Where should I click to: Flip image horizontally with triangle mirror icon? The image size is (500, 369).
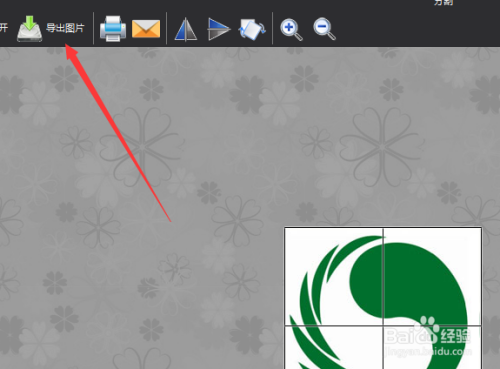[x=186, y=30]
